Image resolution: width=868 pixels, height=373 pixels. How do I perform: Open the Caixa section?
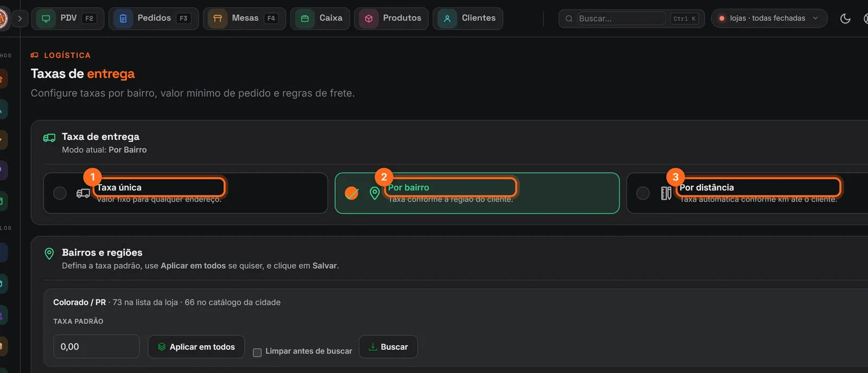(320, 18)
